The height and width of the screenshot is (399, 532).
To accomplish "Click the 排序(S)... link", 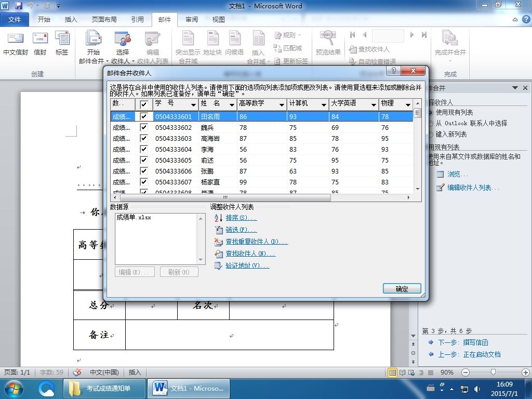I will point(241,218).
